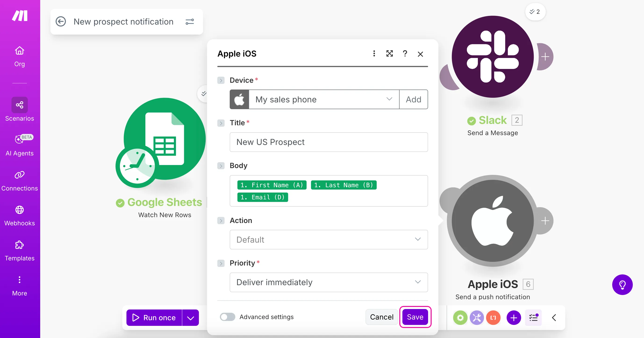
Task: Open scenario settings sliders icon
Action: point(190,22)
